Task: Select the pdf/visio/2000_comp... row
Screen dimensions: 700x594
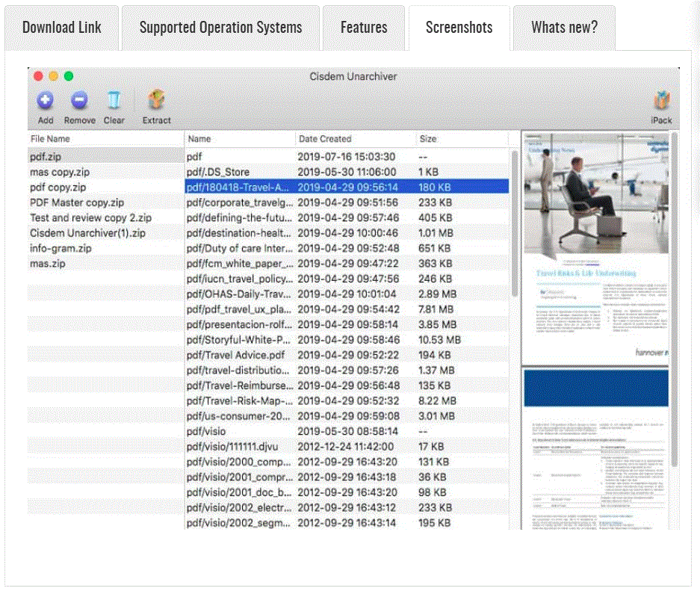Action: click(x=347, y=462)
